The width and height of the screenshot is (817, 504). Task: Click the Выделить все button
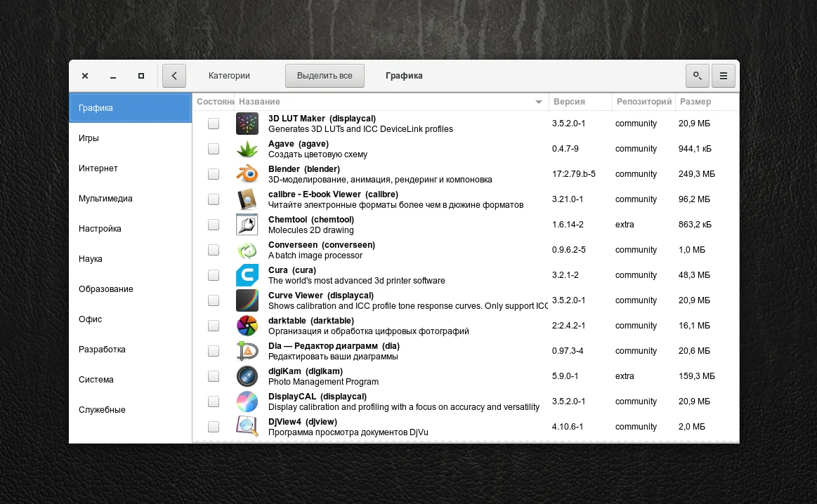[x=325, y=76]
